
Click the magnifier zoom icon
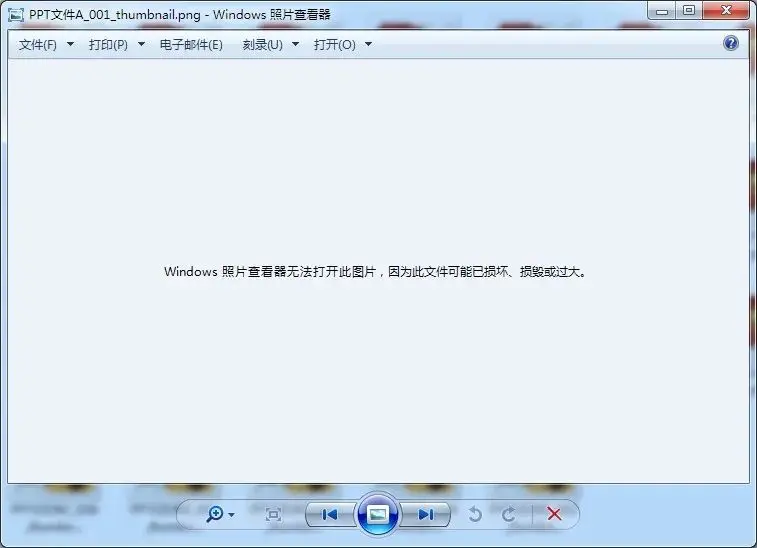coord(214,514)
